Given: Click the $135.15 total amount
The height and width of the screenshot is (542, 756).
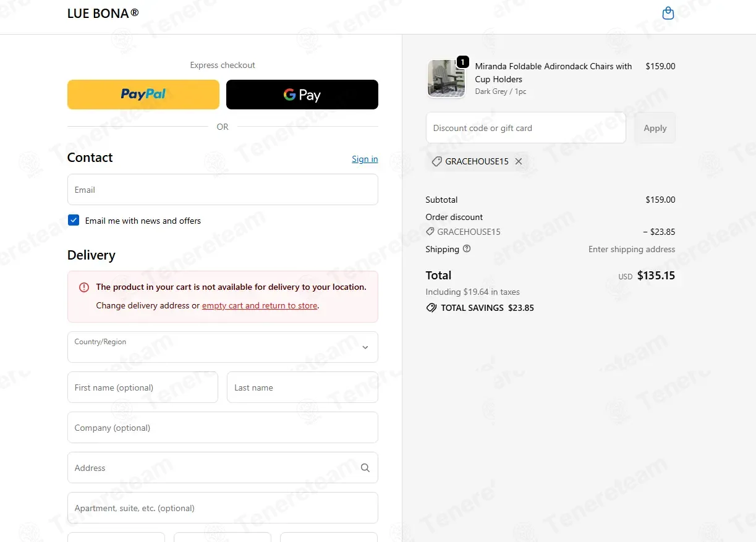Looking at the screenshot, I should (x=656, y=276).
